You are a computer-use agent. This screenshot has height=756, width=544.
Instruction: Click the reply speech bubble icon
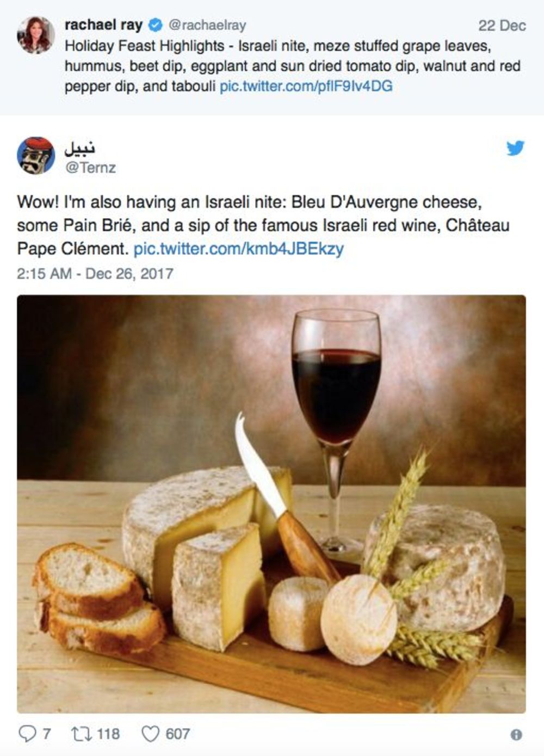pos(27,734)
